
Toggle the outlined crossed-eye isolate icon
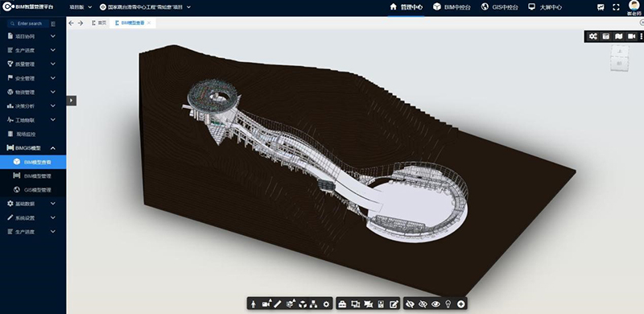click(423, 304)
